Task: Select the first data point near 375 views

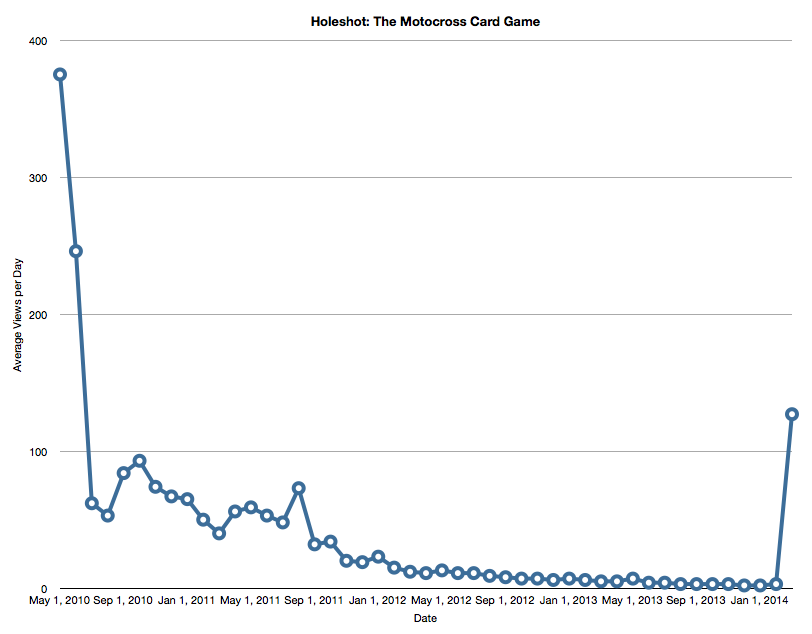Action: [60, 75]
